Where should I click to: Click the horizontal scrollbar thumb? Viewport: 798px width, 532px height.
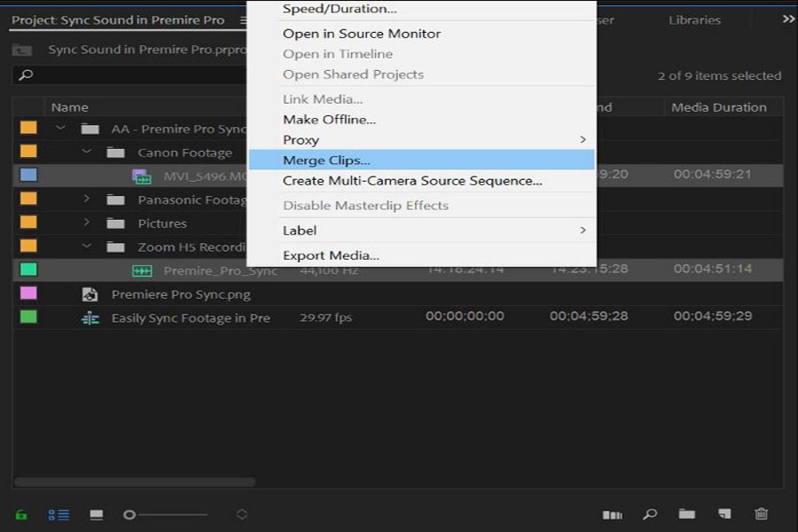tap(135, 481)
